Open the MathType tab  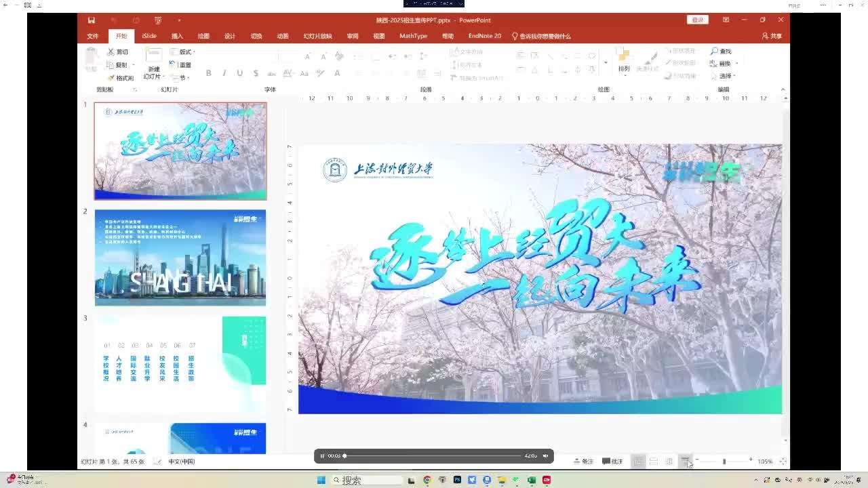click(413, 36)
